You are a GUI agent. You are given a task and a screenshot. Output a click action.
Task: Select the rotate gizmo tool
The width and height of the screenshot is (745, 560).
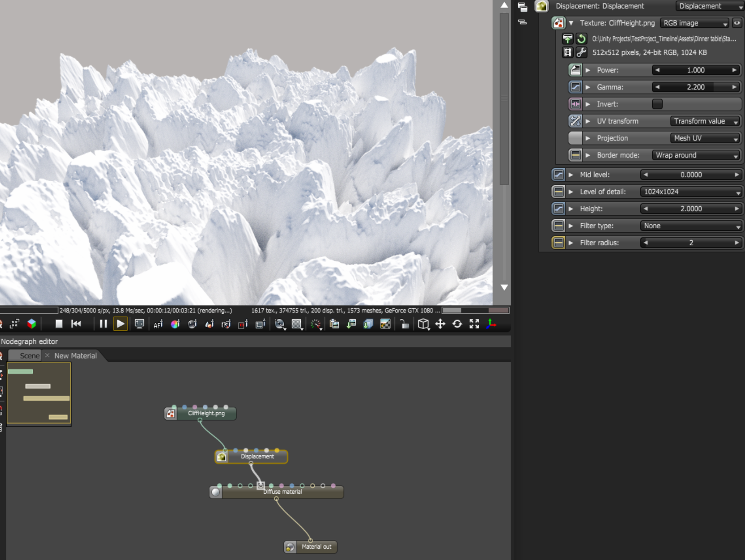pyautogui.click(x=457, y=324)
